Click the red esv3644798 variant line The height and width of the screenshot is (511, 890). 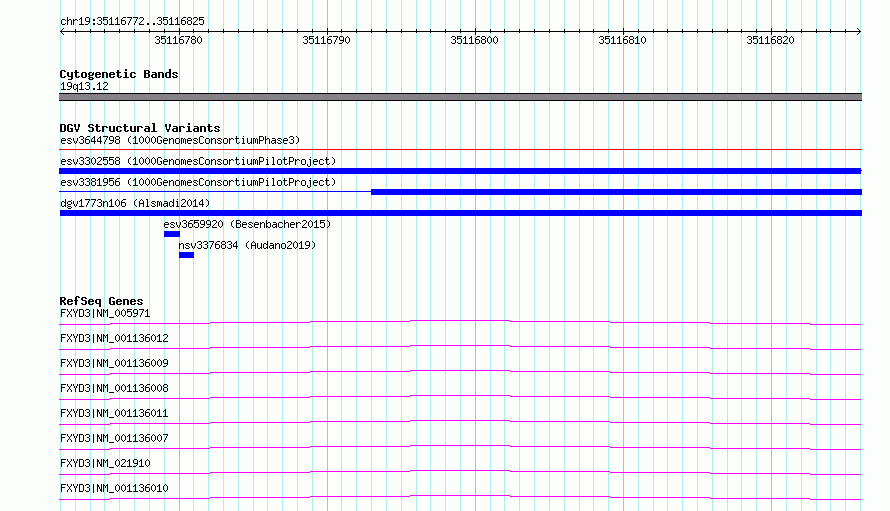click(460, 149)
